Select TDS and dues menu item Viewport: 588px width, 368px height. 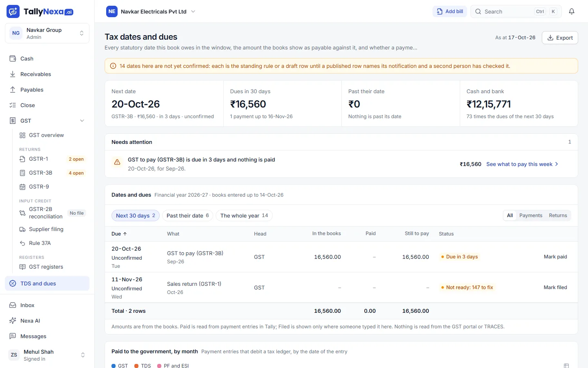[x=47, y=283]
